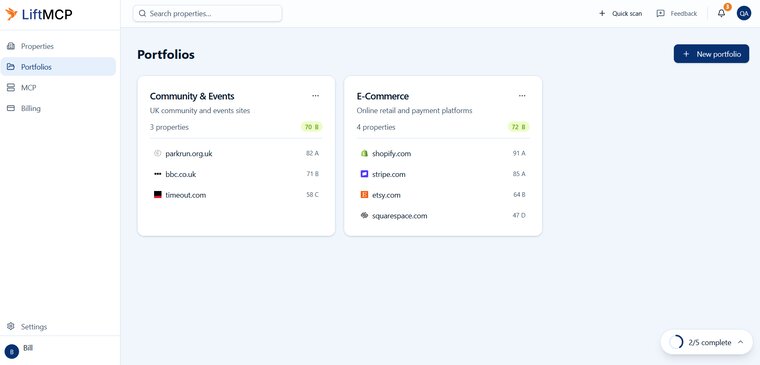This screenshot has height=365, width=760.
Task: Click the Properties building icon
Action: pos(11,46)
